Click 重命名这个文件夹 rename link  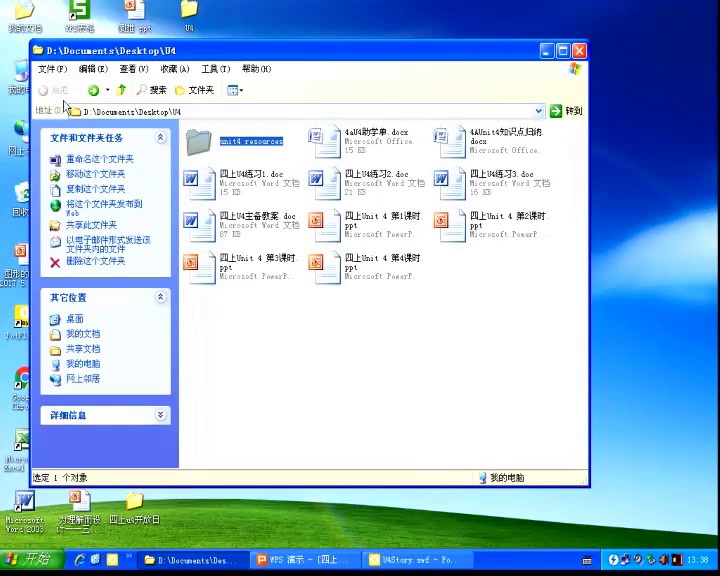point(99,159)
